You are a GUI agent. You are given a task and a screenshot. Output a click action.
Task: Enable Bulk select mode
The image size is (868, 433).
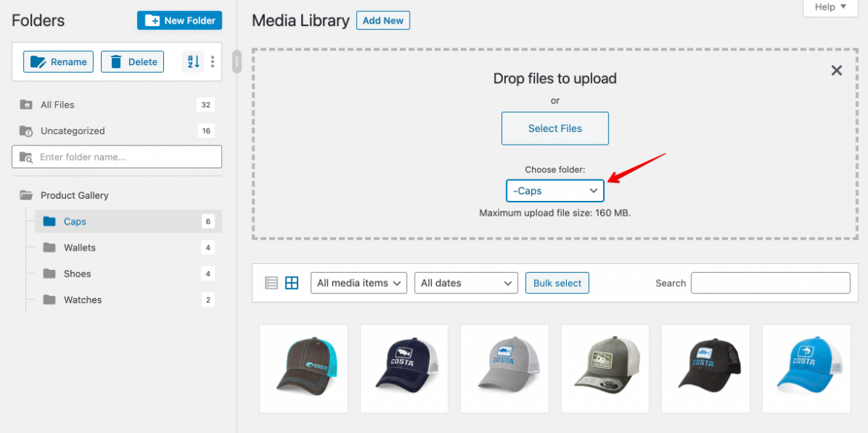click(557, 282)
